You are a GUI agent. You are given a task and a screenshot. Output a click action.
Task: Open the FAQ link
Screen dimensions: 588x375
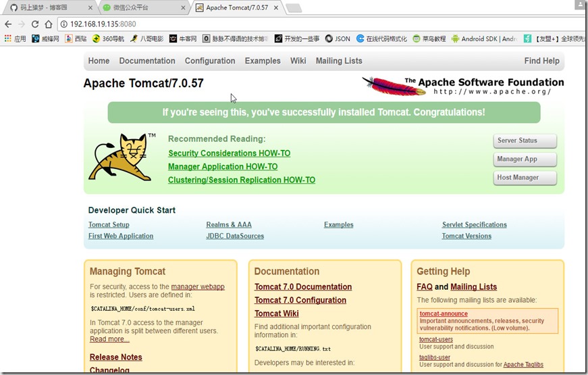pyautogui.click(x=425, y=286)
